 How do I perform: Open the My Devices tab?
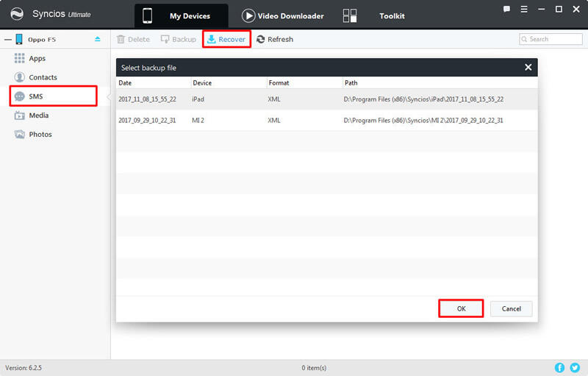181,15
